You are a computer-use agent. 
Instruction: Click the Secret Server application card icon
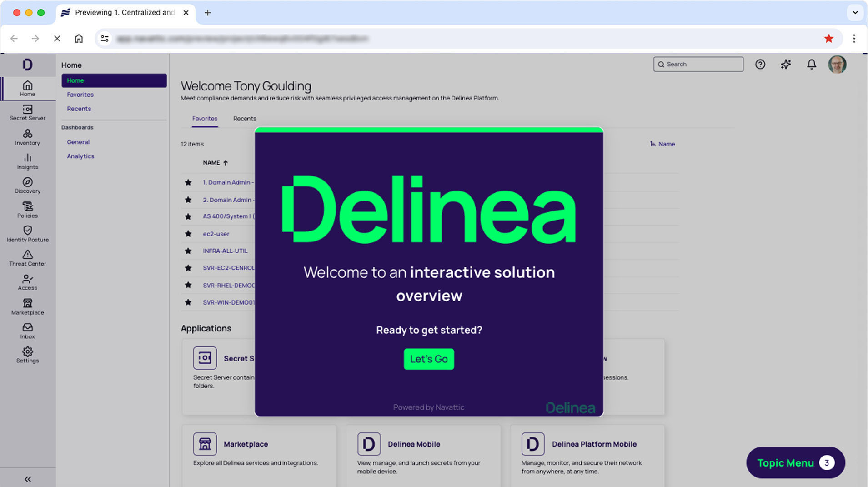(205, 358)
